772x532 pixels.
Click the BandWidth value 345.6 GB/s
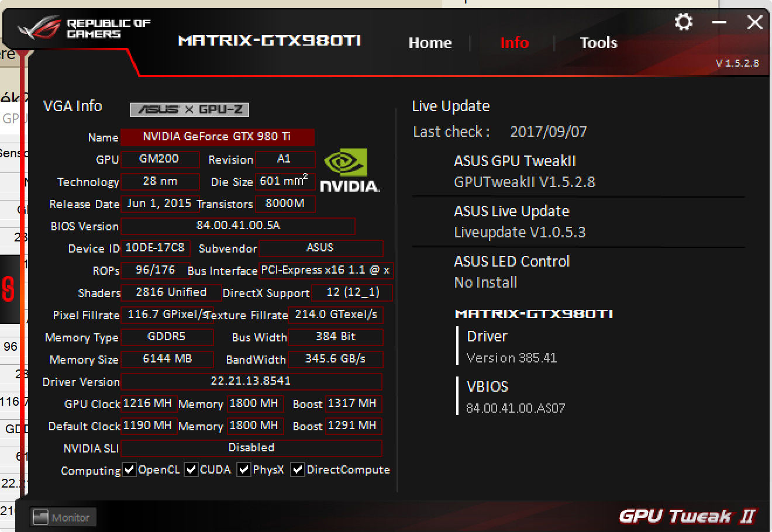coord(336,359)
